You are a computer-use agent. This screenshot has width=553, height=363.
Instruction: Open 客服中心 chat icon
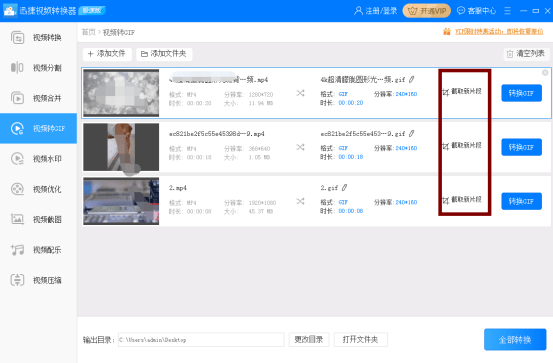461,11
